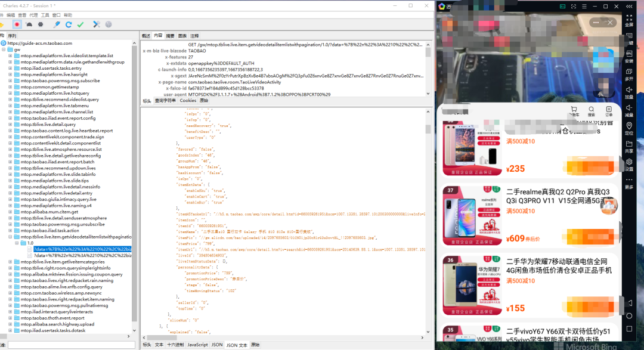Open the realme Q2 product title
This screenshot has height=350, width=644.
coord(558,196)
